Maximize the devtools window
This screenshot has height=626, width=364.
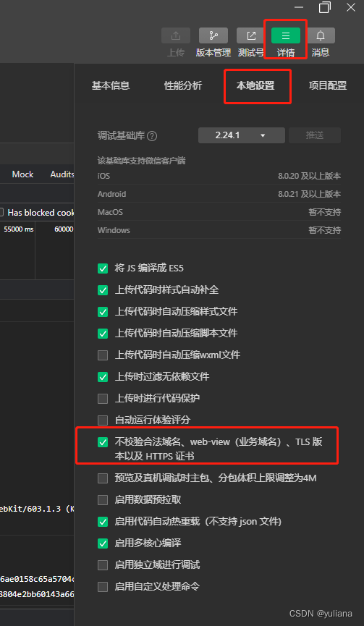325,7
